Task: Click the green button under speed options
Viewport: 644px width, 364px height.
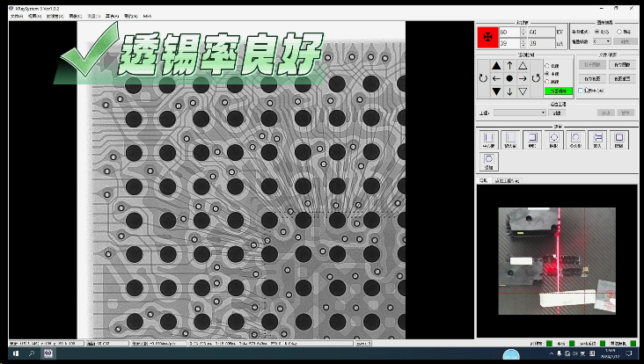Action: pyautogui.click(x=558, y=91)
